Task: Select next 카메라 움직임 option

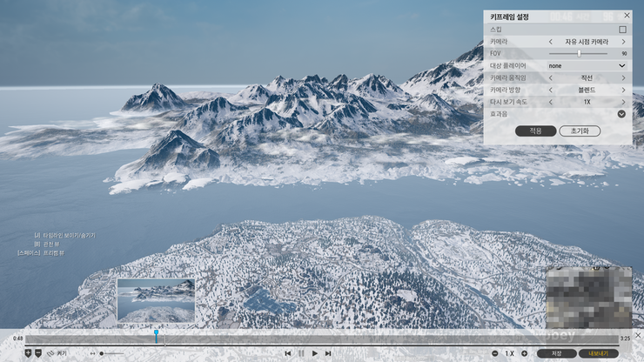Action: [623, 77]
